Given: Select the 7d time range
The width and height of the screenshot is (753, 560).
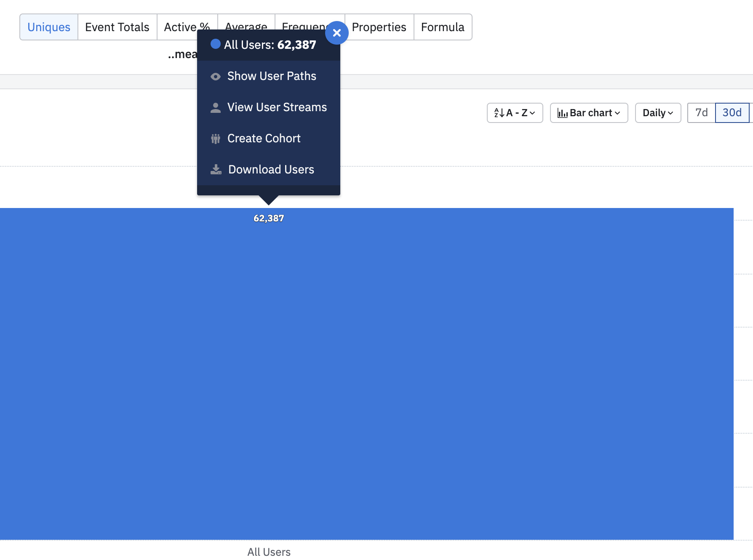Looking at the screenshot, I should coord(701,113).
